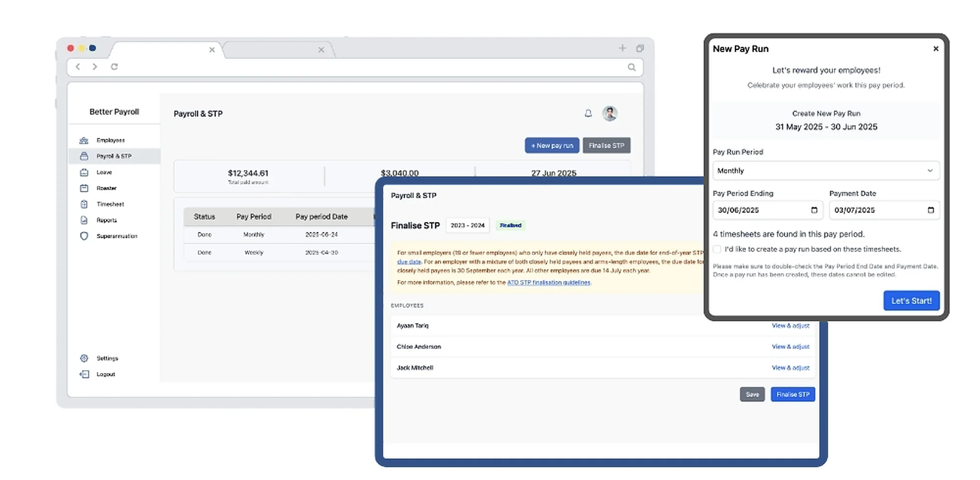Click the browser address bar
The height and width of the screenshot is (480, 980).
click(355, 67)
